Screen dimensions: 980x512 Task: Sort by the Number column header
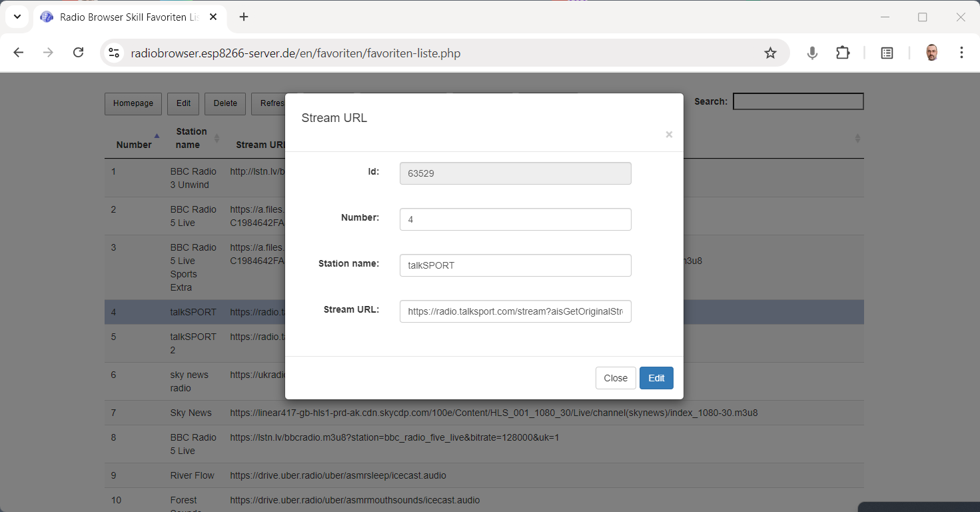click(x=134, y=138)
